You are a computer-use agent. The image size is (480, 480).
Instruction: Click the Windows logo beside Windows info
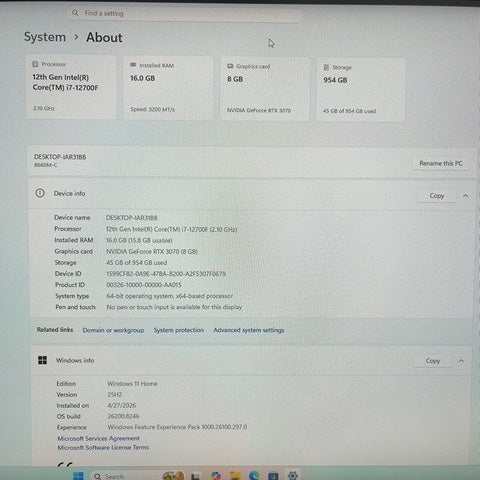42,360
